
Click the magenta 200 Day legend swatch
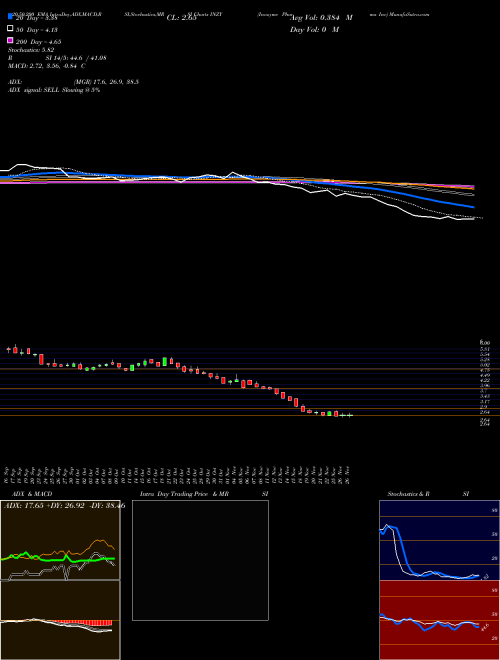(10, 40)
